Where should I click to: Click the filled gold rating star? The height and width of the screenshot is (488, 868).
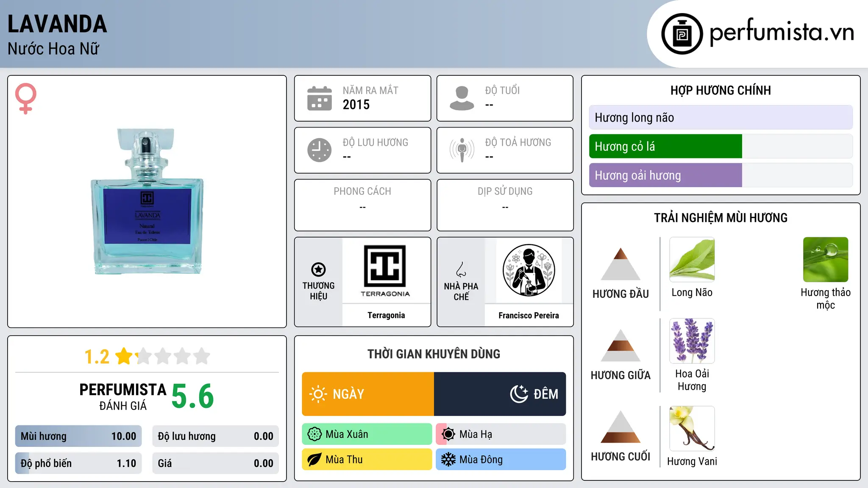point(124,356)
